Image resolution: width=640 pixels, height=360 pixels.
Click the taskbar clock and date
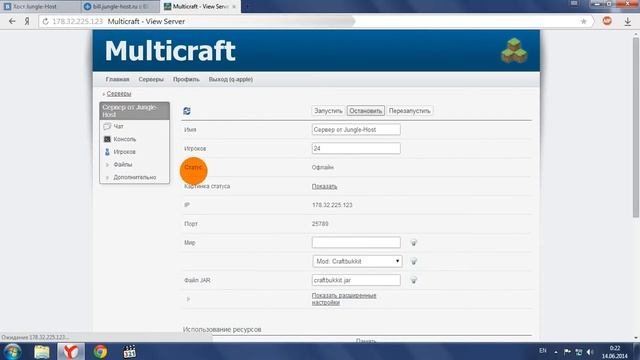[614, 352]
